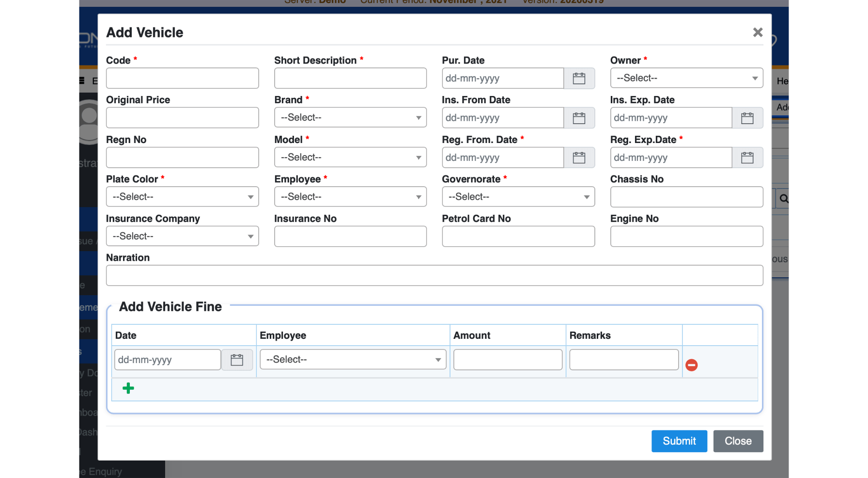The height and width of the screenshot is (478, 868).
Task: Close the Add Vehicle dialog with X
Action: (758, 32)
